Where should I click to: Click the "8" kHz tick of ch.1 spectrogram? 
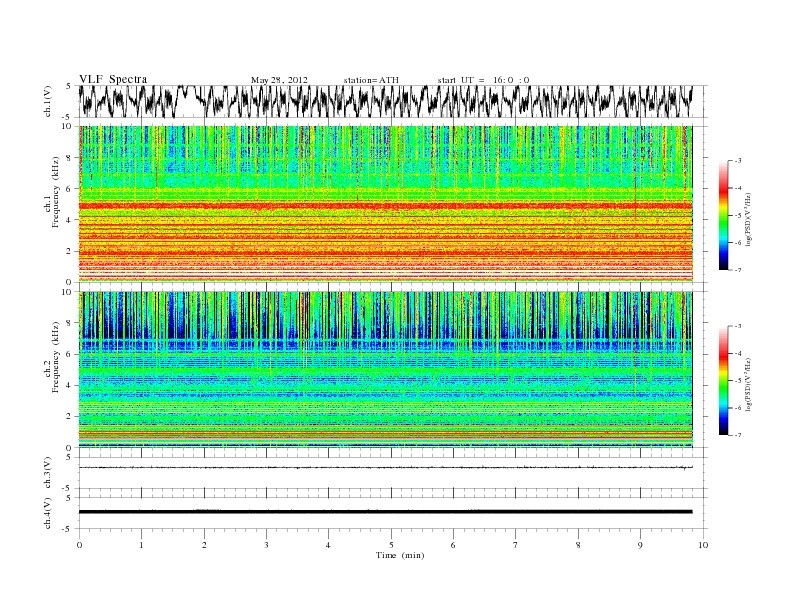(70, 158)
